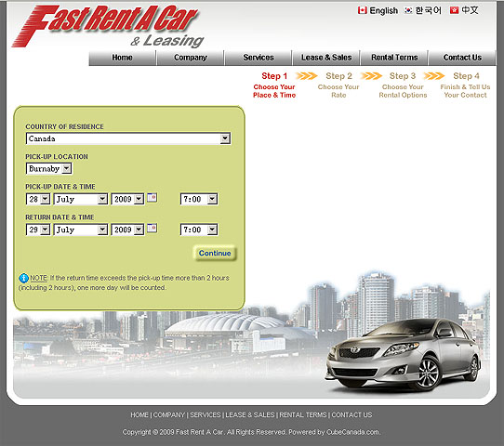Open the Contact Us menu tab
This screenshot has height=446, width=504.
pos(462,58)
